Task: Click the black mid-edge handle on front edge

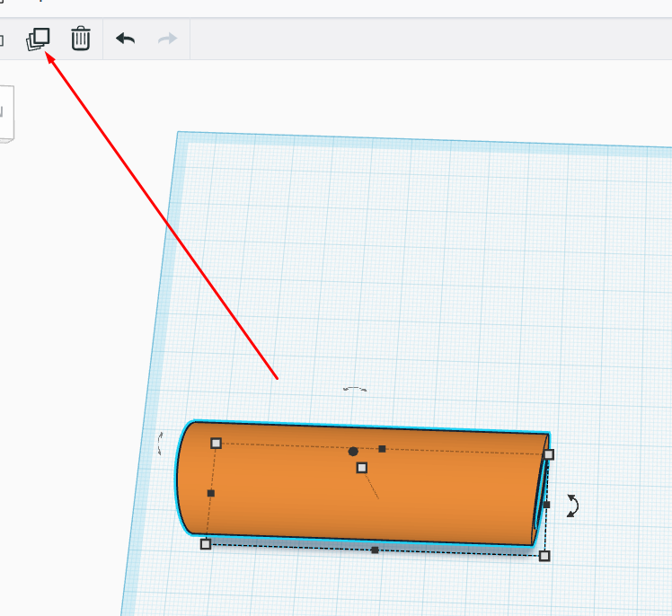Action: (375, 550)
